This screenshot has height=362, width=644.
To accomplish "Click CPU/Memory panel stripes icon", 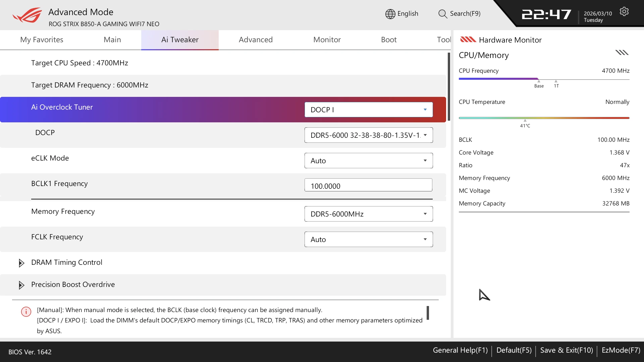I will [x=622, y=53].
